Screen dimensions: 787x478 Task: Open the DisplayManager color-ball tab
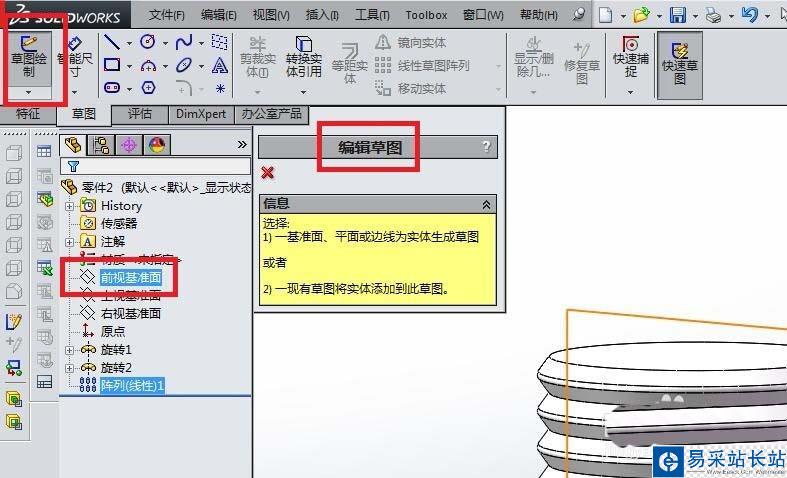click(157, 146)
